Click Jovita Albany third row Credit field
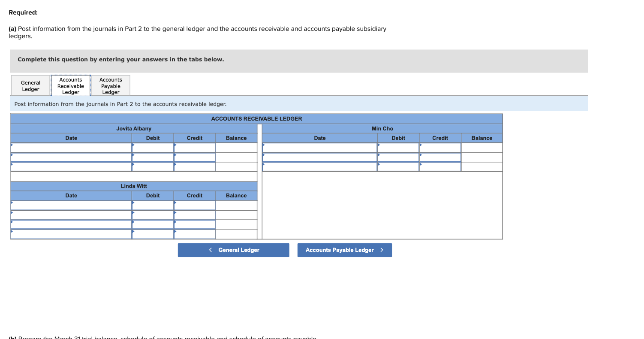The image size is (644, 339). (x=195, y=167)
